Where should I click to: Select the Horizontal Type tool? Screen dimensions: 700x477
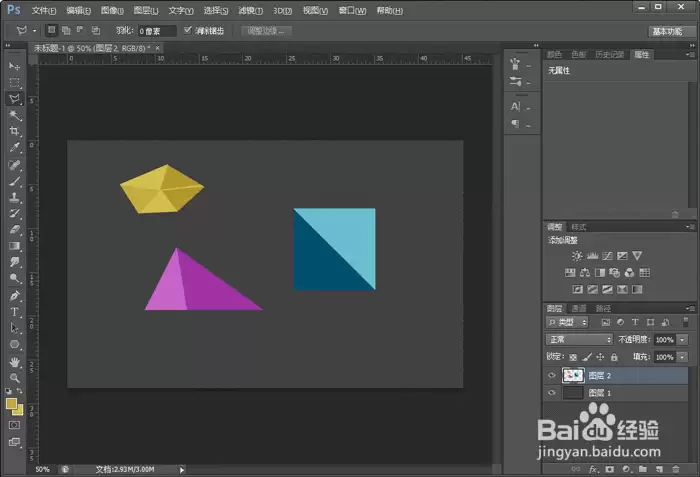pos(15,312)
